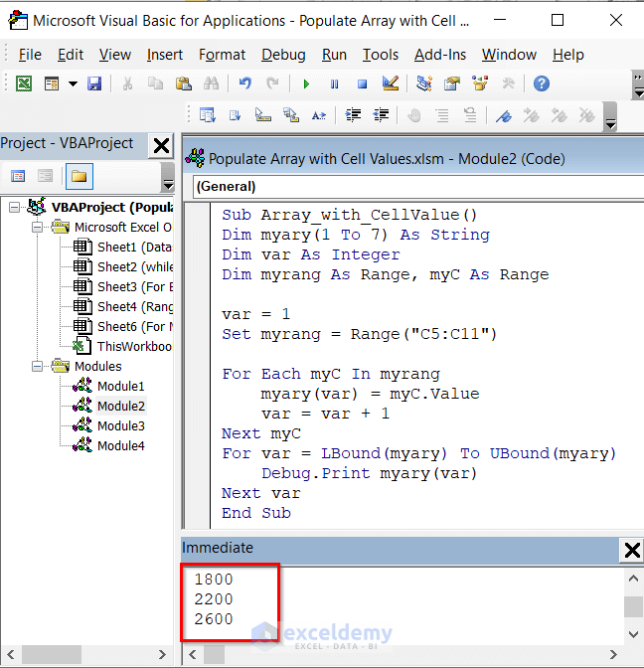The width and height of the screenshot is (644, 668).
Task: Save the workbook with the floppy disk icon
Action: [x=94, y=84]
